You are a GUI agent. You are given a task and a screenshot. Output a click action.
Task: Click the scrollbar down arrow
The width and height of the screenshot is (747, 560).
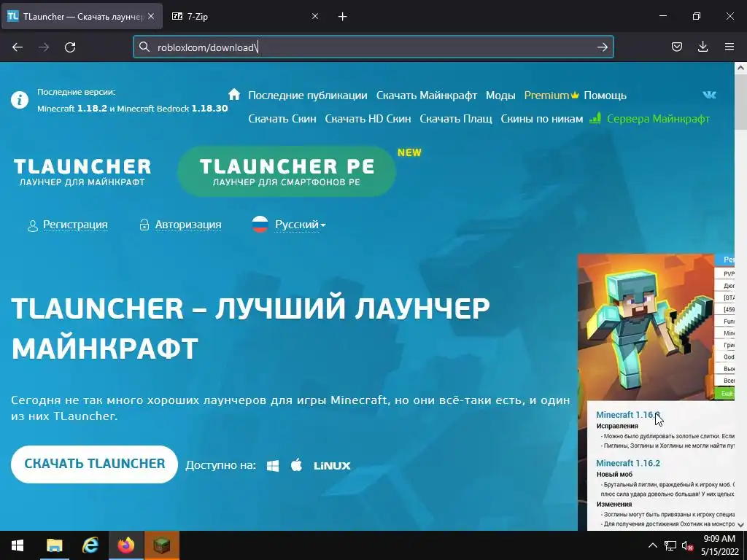(x=740, y=525)
